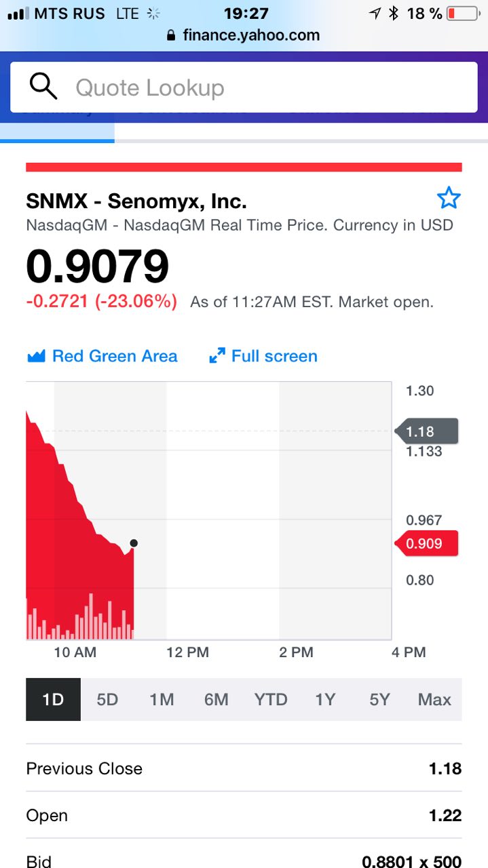Select the 1D chart range

[x=53, y=699]
